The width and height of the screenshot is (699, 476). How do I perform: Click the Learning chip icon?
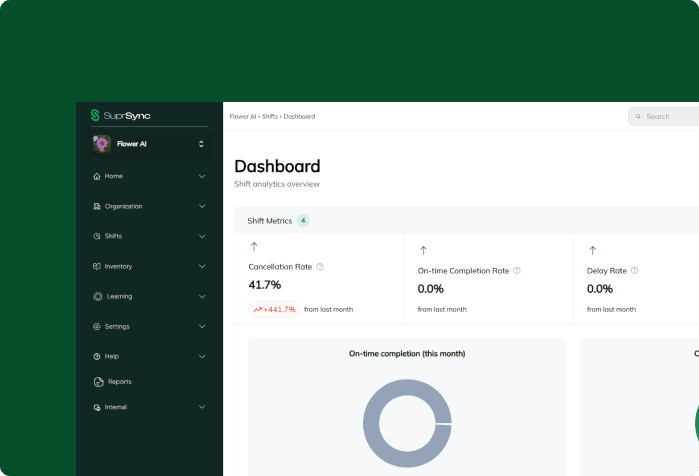98,296
